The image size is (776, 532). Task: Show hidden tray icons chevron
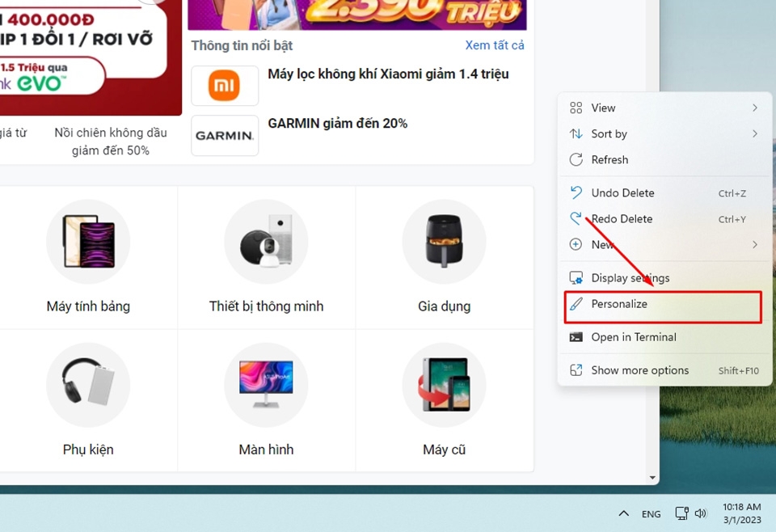pyautogui.click(x=623, y=513)
